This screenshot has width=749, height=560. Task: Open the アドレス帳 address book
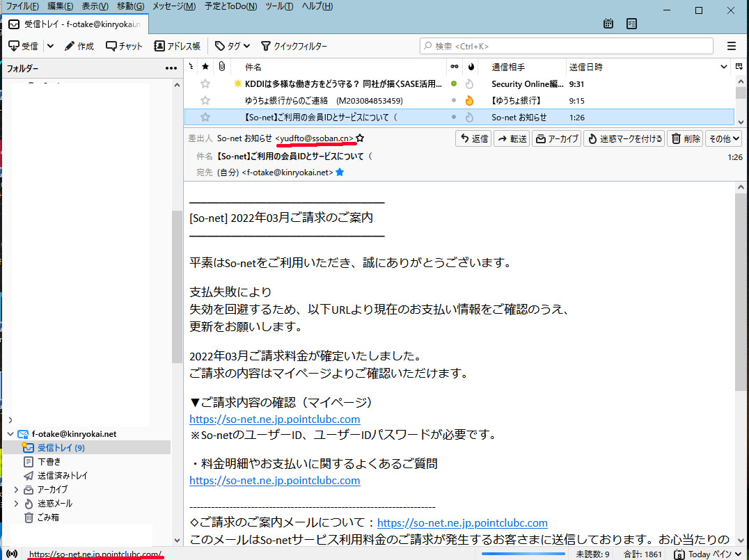click(x=178, y=46)
